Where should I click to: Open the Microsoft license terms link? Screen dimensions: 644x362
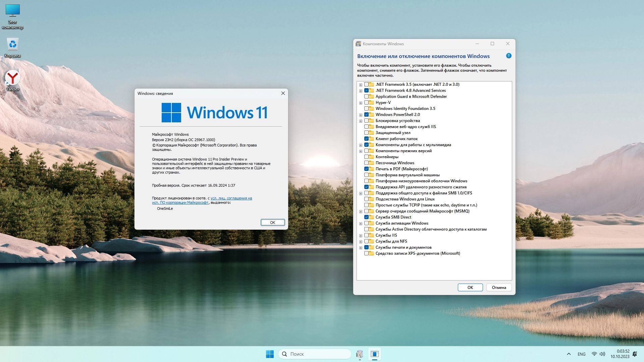point(231,198)
